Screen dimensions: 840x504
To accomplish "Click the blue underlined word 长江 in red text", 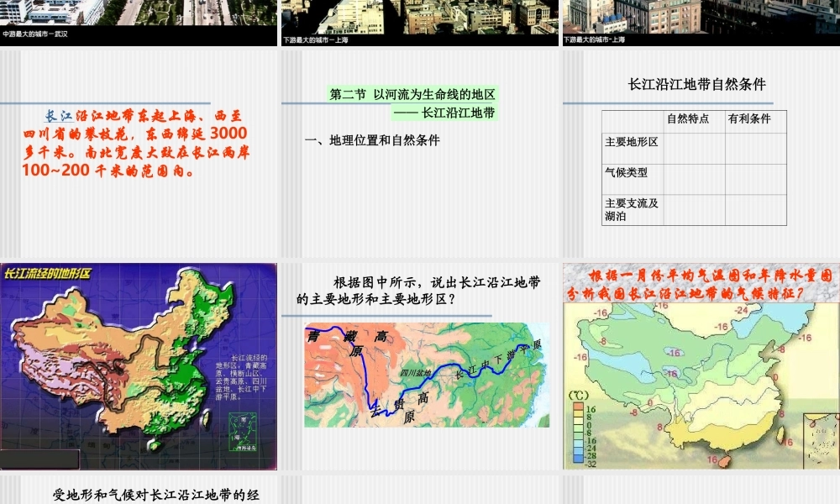I will [59, 116].
